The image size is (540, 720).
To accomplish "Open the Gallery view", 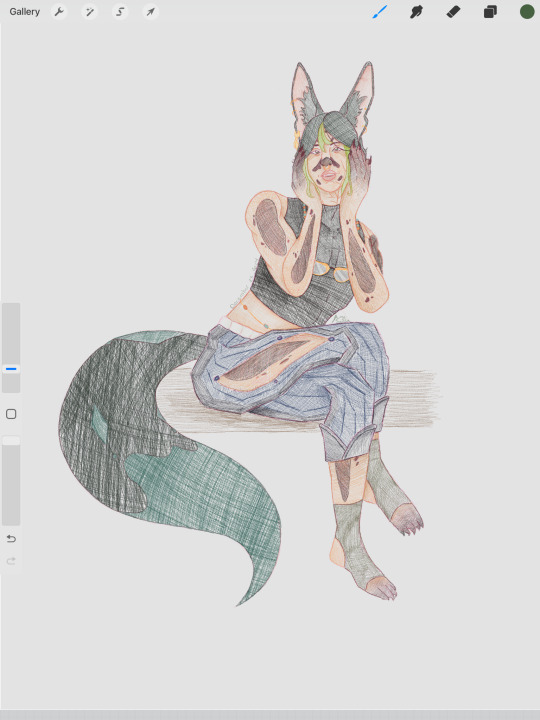I will click(24, 12).
